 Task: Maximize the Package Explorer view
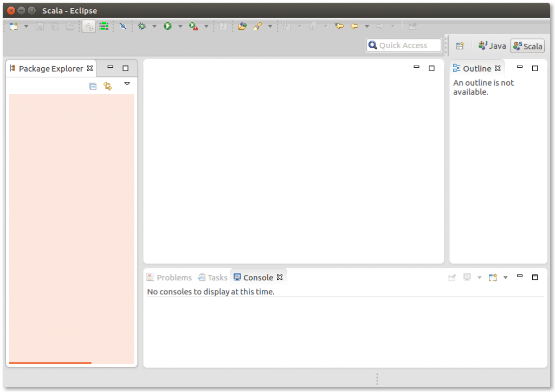pos(126,68)
